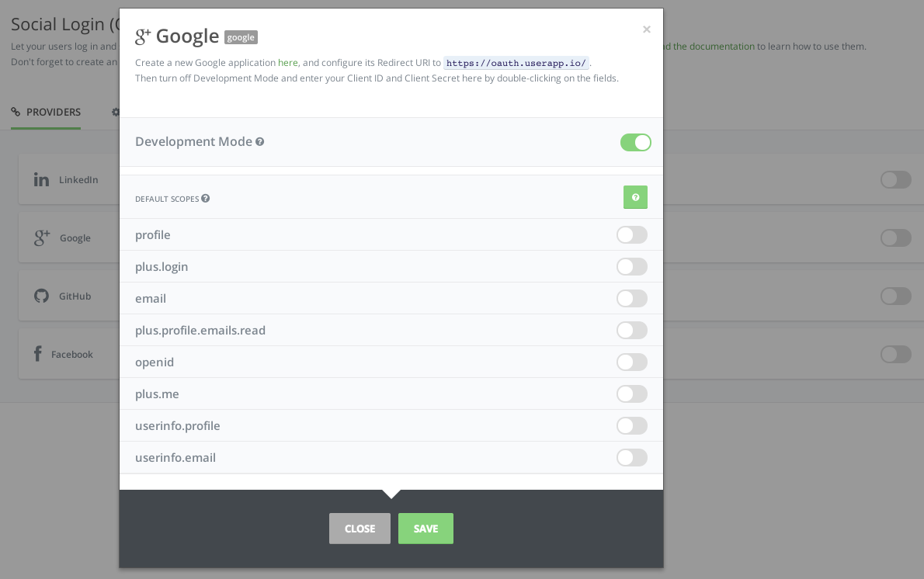Viewport: 924px width, 579px height.
Task: Click the 'plus.profile.emails.read' scope label
Action: tap(200, 331)
